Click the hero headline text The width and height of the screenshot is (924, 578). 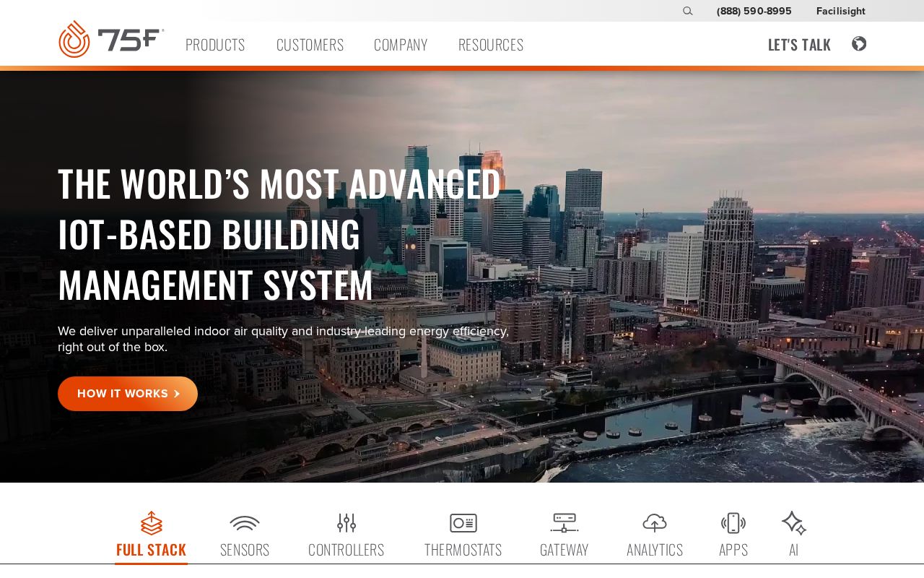[279, 233]
